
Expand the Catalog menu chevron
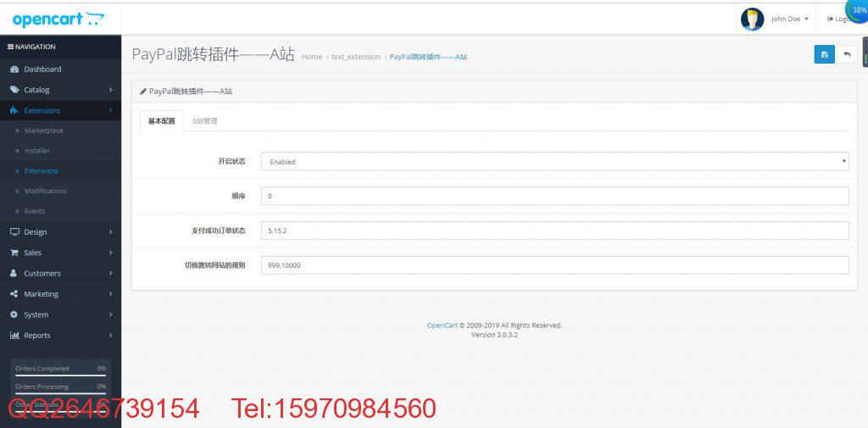[111, 90]
